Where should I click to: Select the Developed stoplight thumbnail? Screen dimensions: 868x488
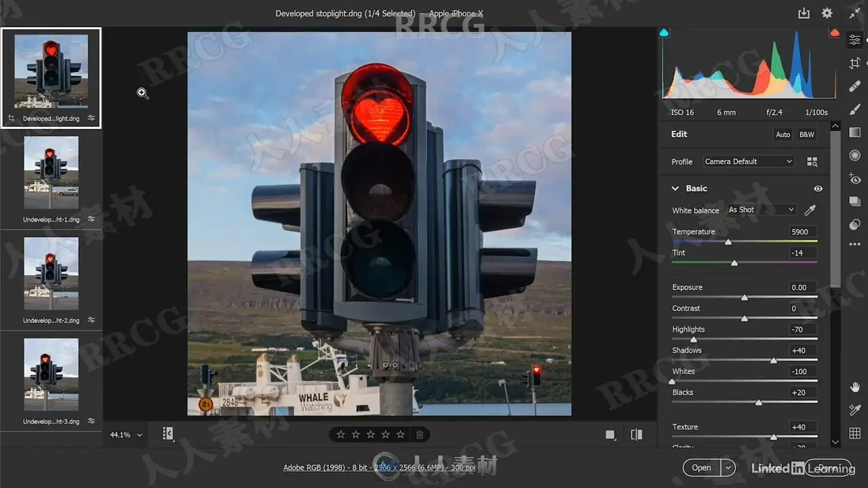(x=51, y=72)
